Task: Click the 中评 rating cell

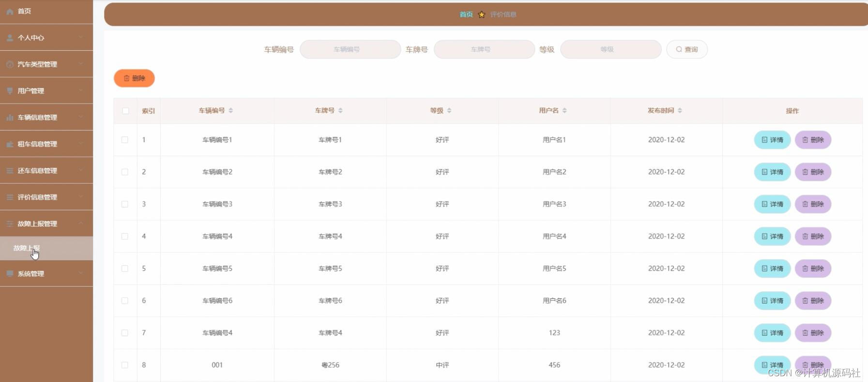Action: pyautogui.click(x=442, y=365)
